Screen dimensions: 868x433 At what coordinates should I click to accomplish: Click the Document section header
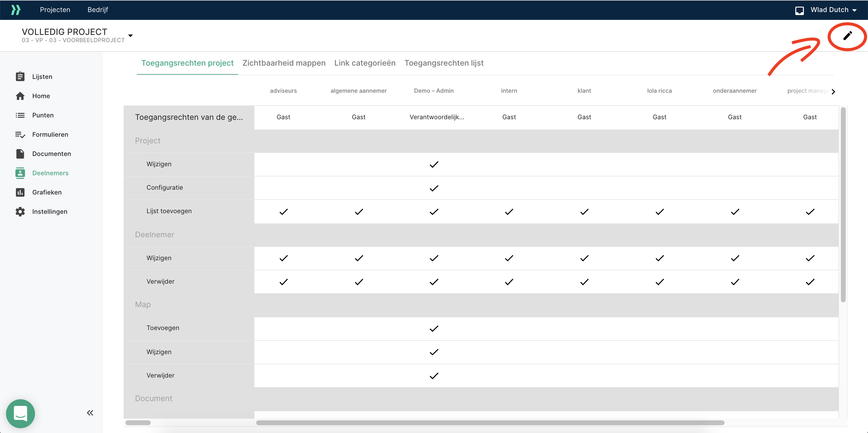[x=154, y=398]
